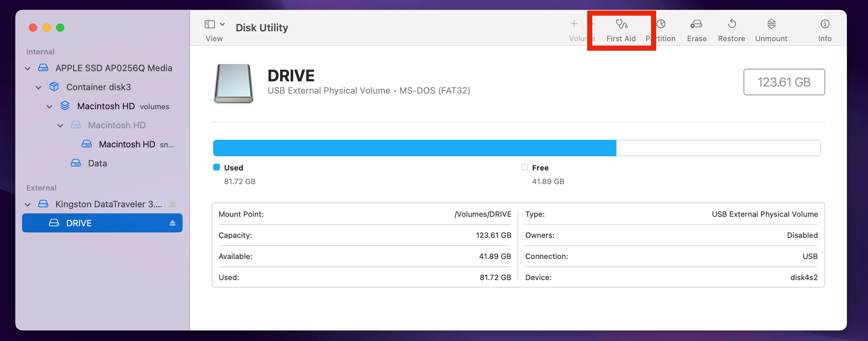Image resolution: width=868 pixels, height=341 pixels.
Task: Click the Device value disk4s2
Action: 804,277
